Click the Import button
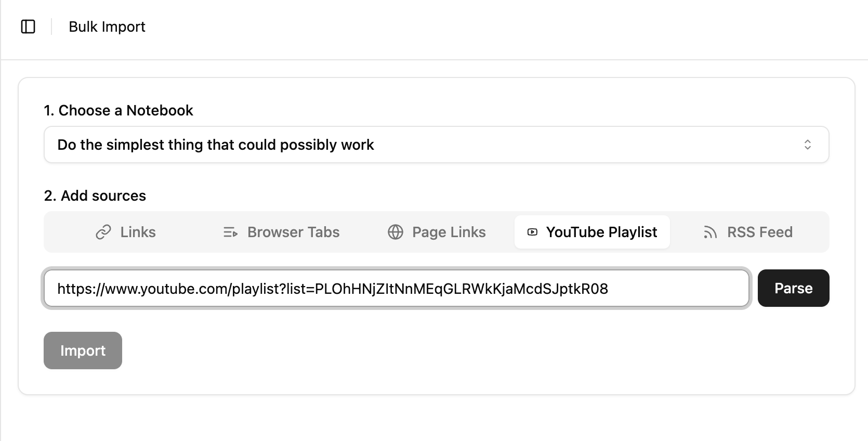The width and height of the screenshot is (868, 441). (83, 351)
